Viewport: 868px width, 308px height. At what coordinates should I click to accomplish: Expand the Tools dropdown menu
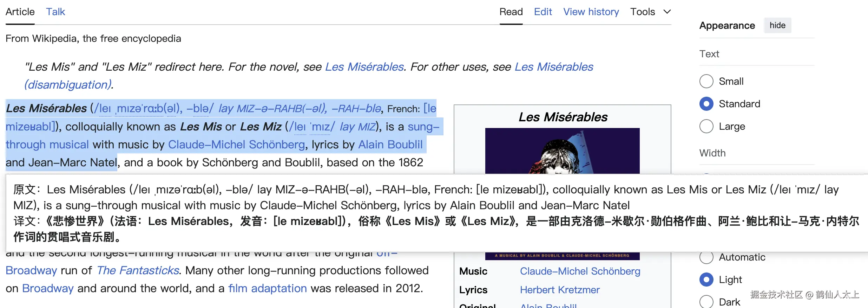coord(650,12)
